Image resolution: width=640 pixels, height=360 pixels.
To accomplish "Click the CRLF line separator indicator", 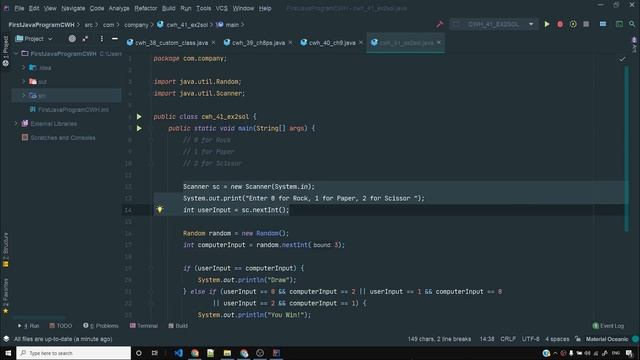I will click(x=508, y=339).
